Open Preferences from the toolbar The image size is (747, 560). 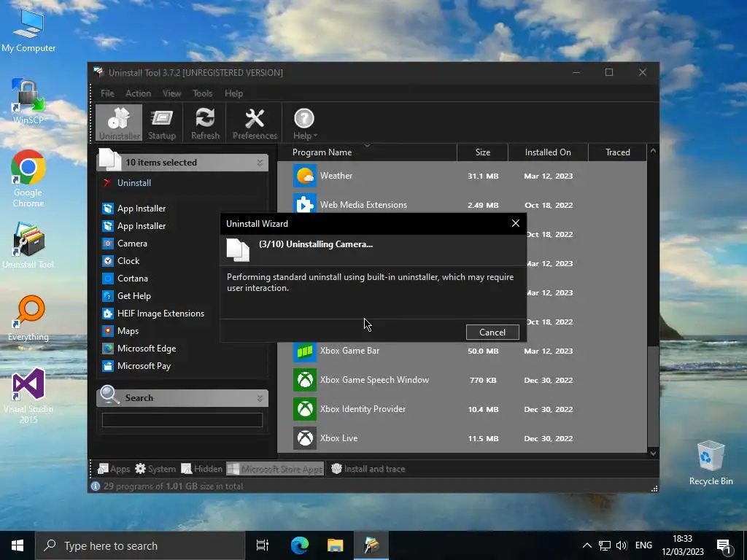click(255, 123)
